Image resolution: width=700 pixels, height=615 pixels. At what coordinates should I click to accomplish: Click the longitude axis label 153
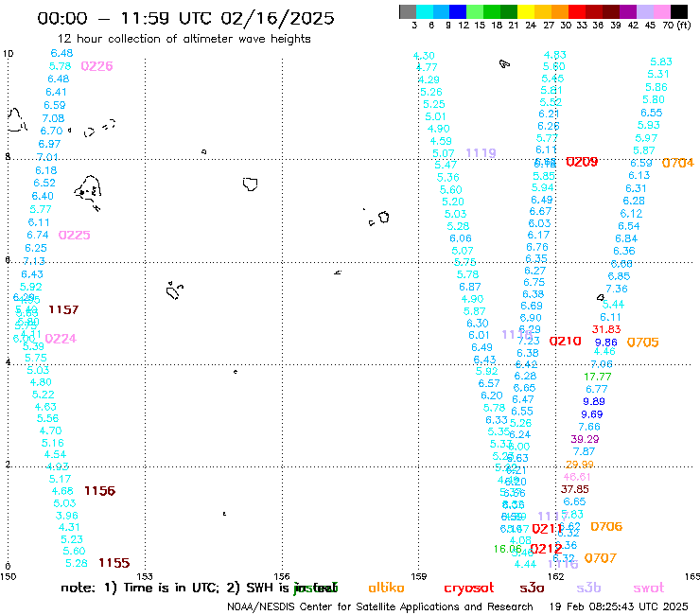pyautogui.click(x=145, y=576)
